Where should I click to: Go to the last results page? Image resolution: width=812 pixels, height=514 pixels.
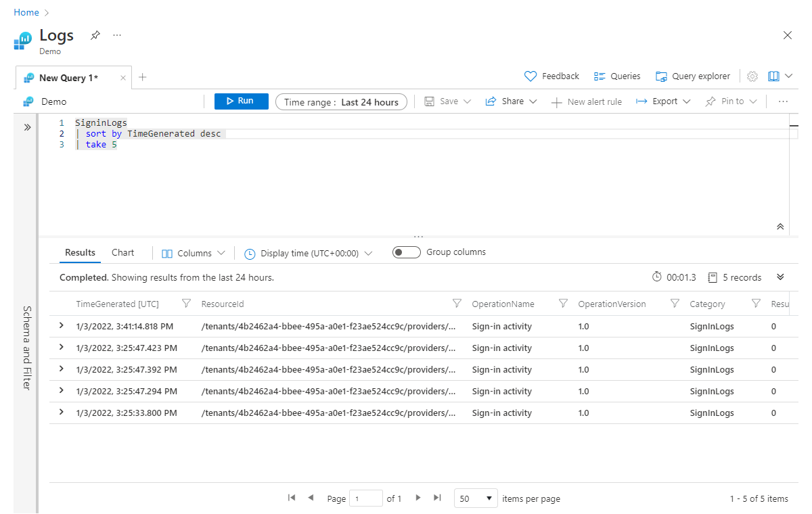pyautogui.click(x=437, y=498)
